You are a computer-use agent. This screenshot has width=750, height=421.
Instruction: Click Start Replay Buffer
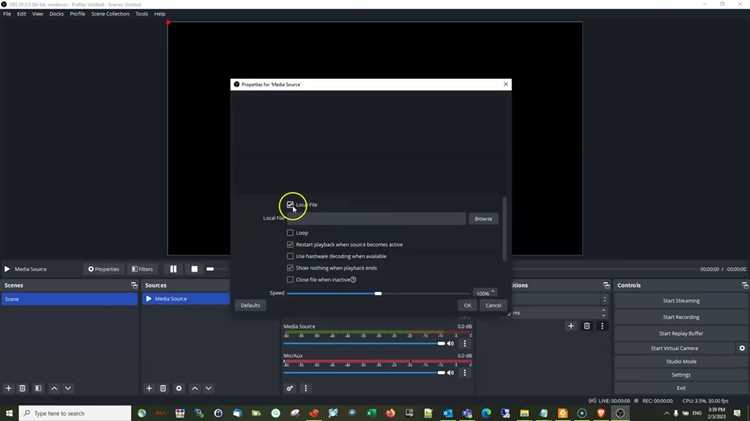click(x=681, y=333)
